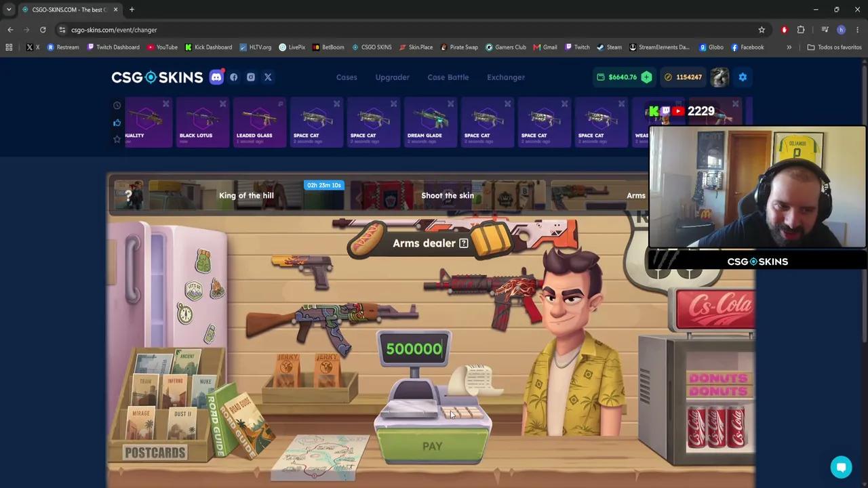The image size is (868, 488).
Task: Reload the page
Action: (x=43, y=30)
